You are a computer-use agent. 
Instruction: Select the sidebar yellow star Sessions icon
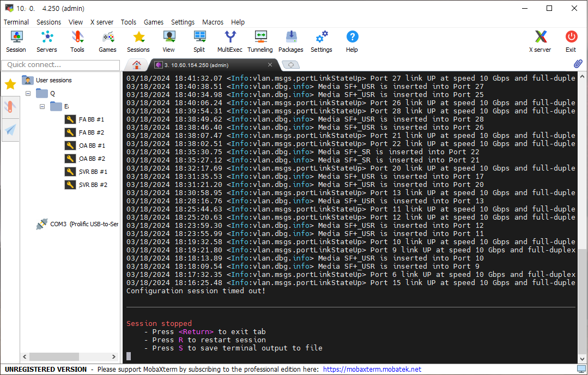(10, 84)
